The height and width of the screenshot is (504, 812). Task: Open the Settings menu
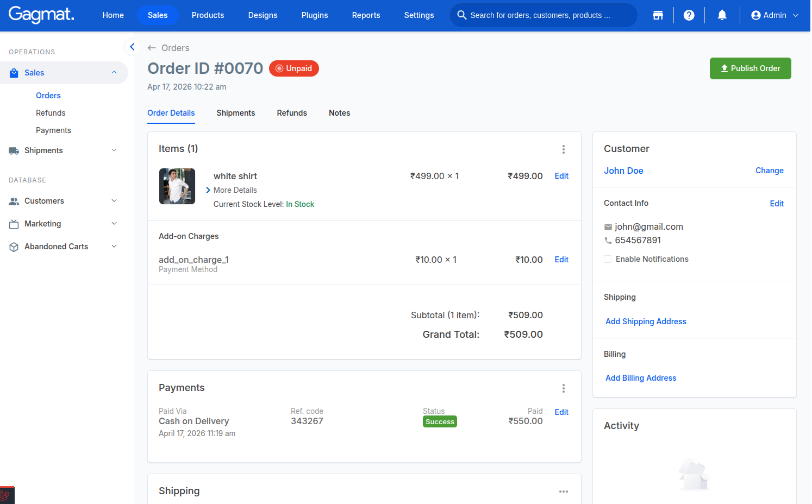point(419,15)
